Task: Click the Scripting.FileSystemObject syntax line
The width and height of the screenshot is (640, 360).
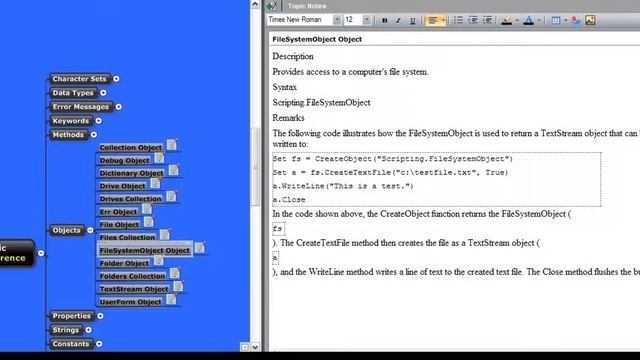Action: pyautogui.click(x=322, y=102)
